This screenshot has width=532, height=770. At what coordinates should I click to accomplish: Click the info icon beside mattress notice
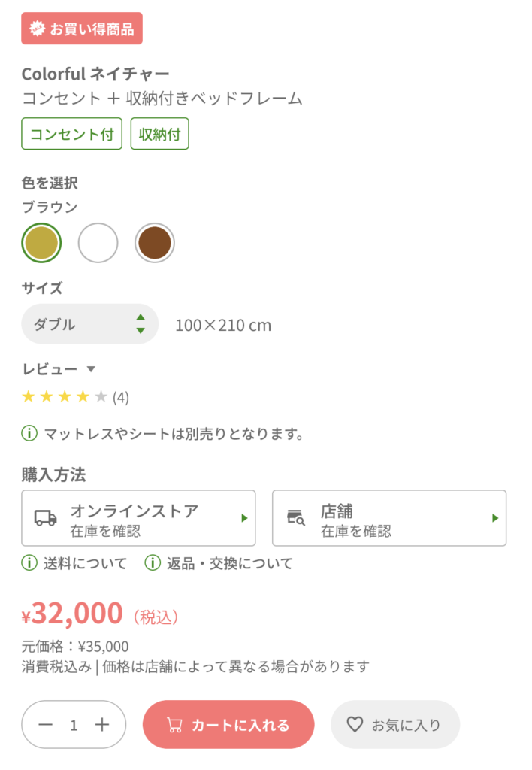point(29,434)
